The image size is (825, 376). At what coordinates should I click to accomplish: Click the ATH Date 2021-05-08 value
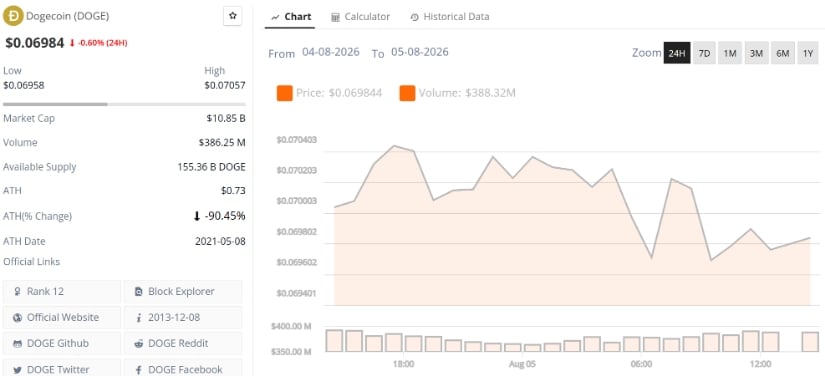220,241
